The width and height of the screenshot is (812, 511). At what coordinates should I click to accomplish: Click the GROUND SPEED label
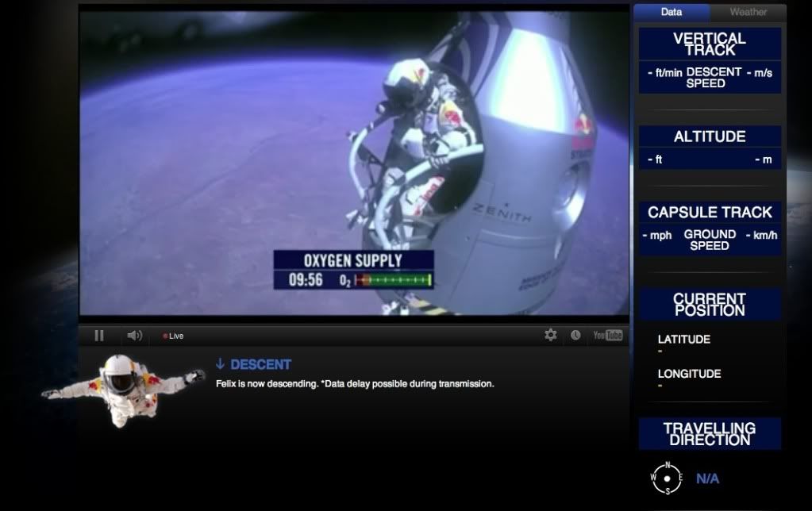coord(710,240)
